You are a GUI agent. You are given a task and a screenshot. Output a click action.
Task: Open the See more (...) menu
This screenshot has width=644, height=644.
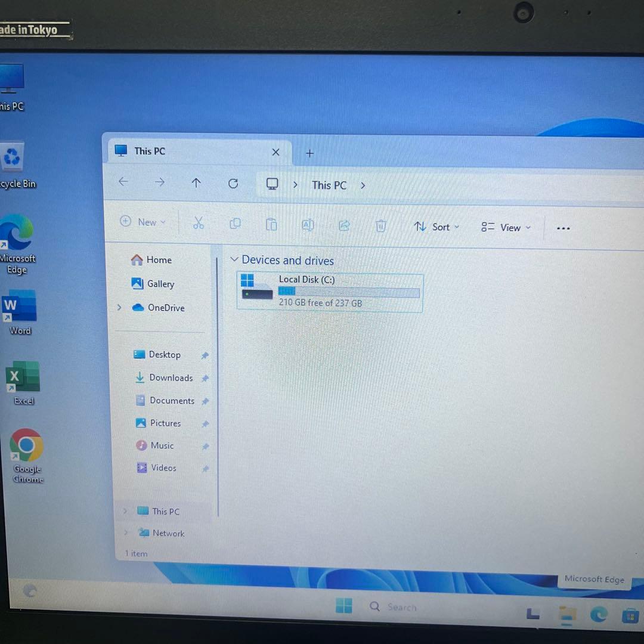563,228
